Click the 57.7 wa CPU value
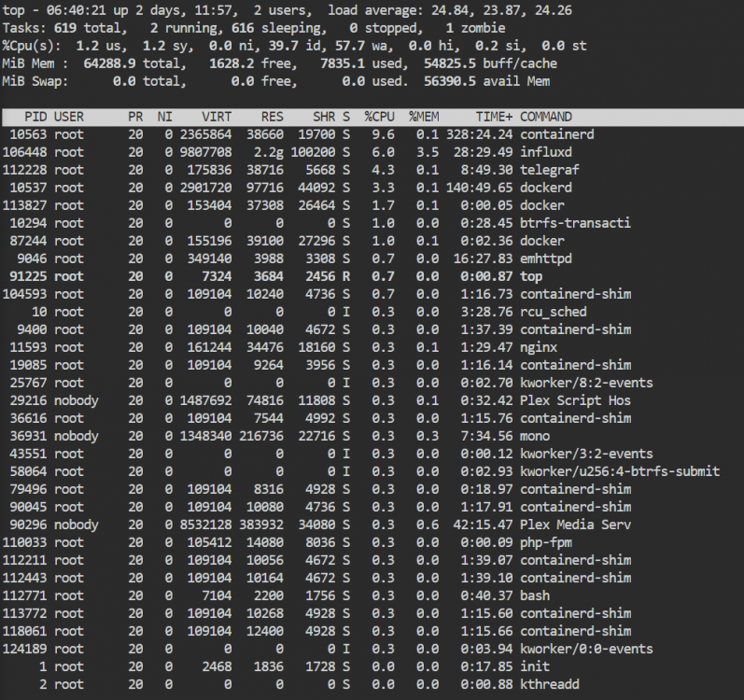The width and height of the screenshot is (744, 700). (359, 46)
